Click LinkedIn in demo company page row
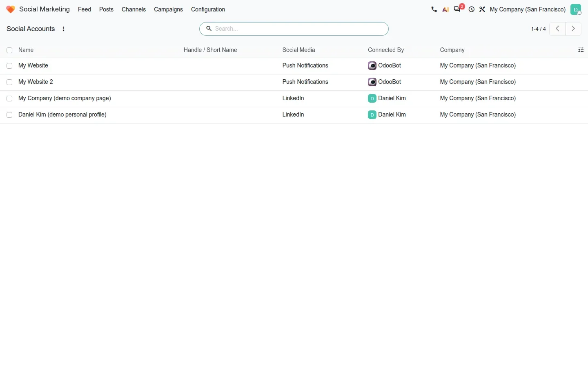 point(293,98)
